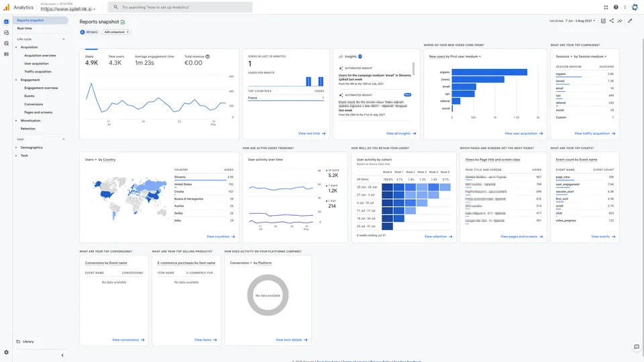Open Retention report in sidebar
Screen dimensions: 644x362
click(28, 129)
